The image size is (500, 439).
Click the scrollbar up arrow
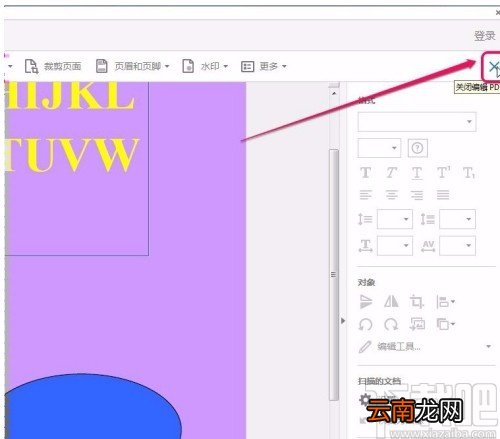tap(334, 93)
